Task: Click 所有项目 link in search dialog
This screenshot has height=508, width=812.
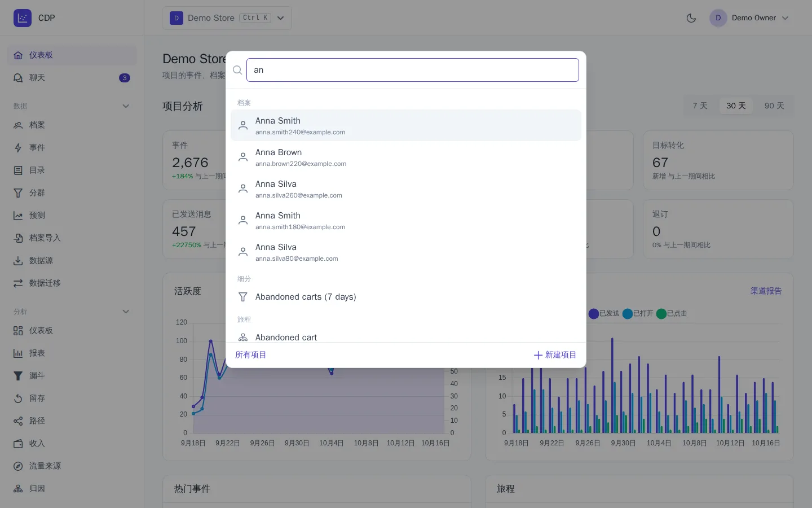Action: click(251, 355)
